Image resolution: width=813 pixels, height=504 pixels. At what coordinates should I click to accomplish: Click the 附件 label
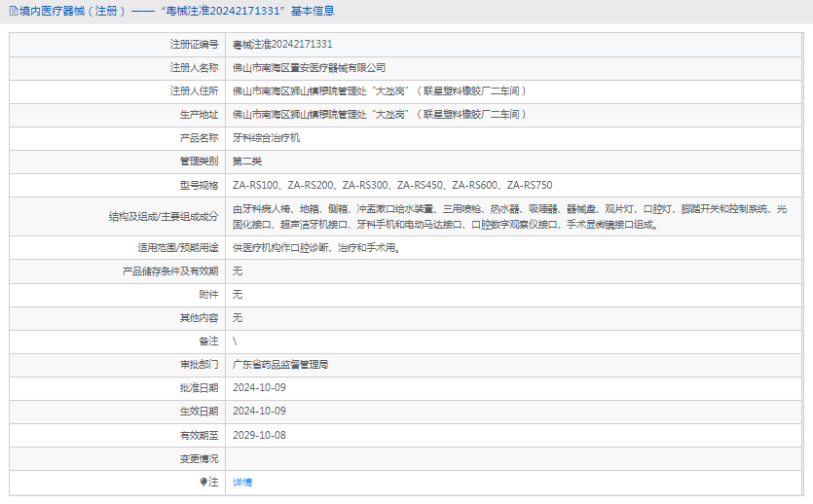click(x=209, y=295)
